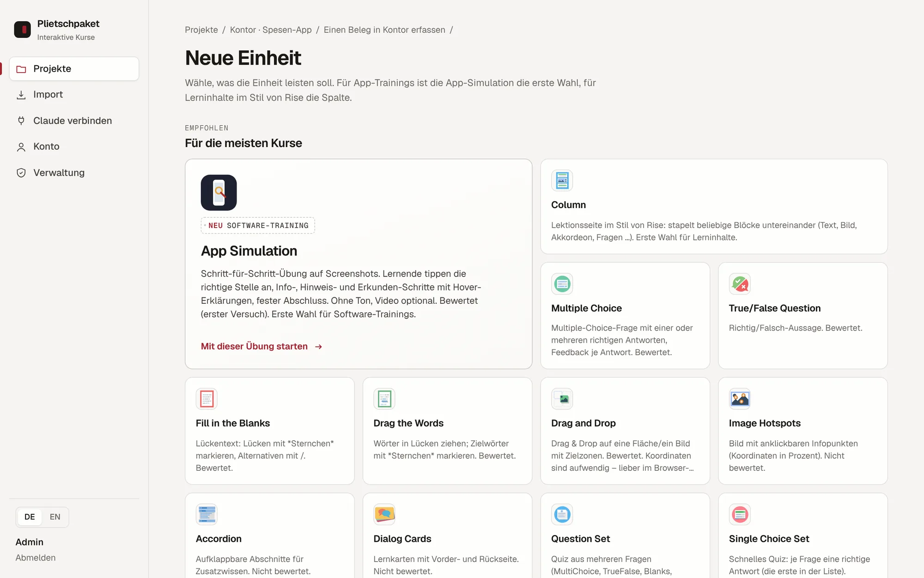Open the Import sidebar item

pyautogui.click(x=74, y=95)
